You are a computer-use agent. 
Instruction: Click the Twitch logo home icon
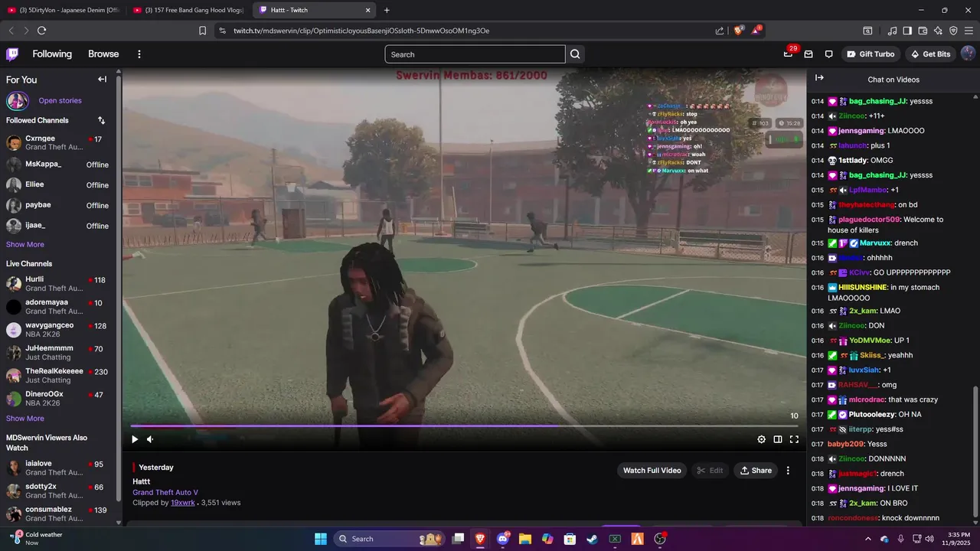[12, 54]
